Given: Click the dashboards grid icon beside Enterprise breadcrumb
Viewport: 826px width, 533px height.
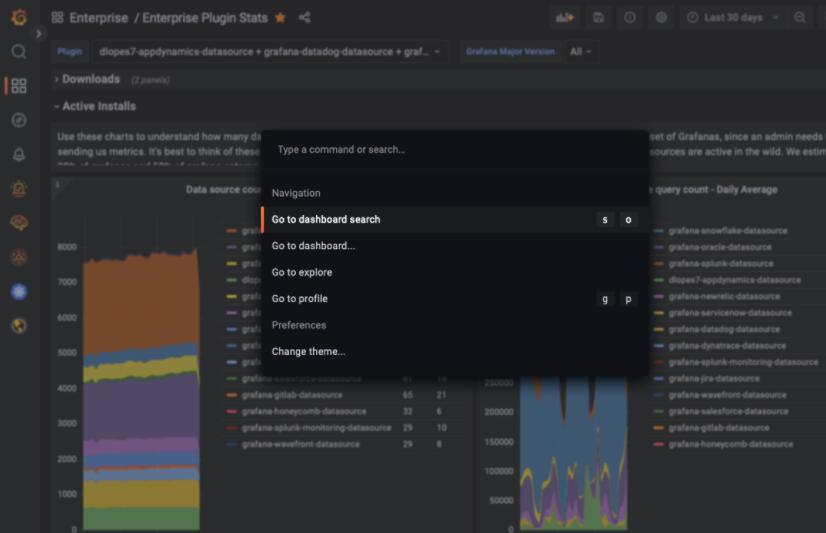Looking at the screenshot, I should point(57,18).
